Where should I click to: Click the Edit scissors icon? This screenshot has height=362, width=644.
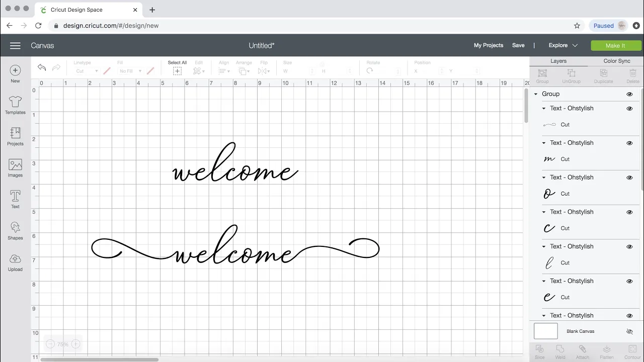click(x=198, y=71)
